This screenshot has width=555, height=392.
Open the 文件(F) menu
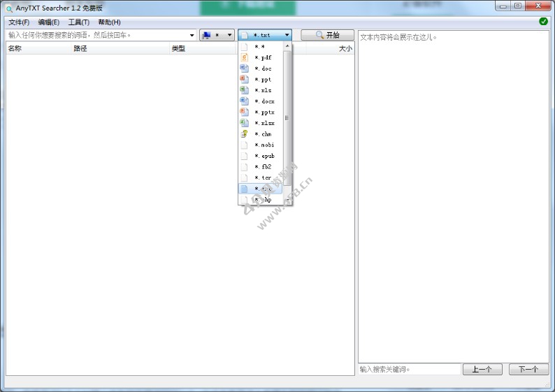pos(19,22)
